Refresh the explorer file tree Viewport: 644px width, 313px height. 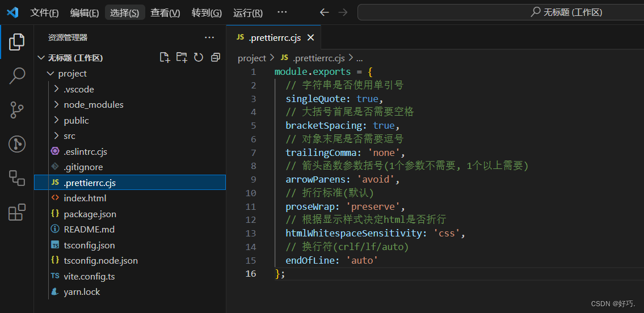[x=199, y=57]
